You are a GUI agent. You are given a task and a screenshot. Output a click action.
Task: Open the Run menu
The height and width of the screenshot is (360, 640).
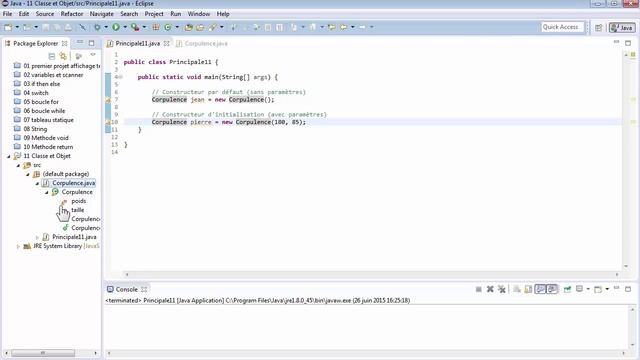176,14
